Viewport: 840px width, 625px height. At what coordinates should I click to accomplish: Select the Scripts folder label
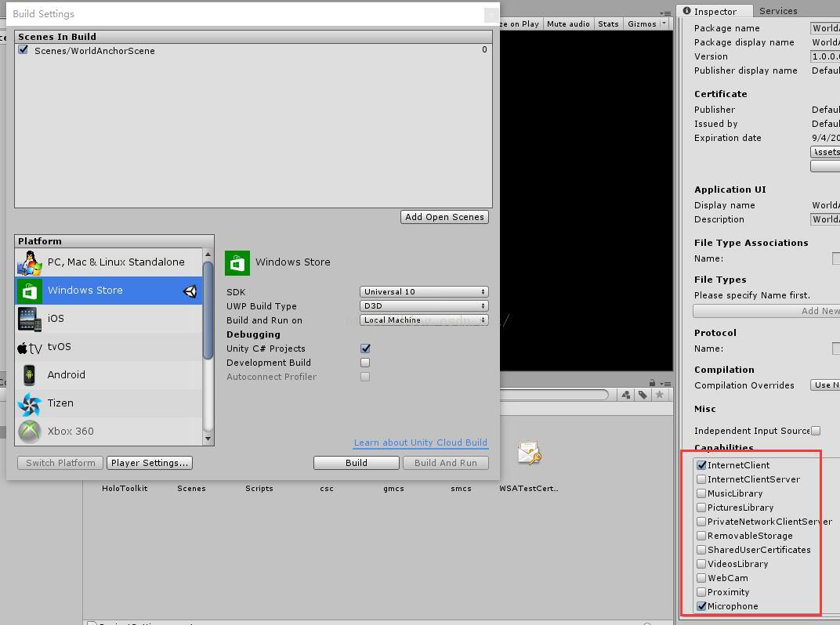point(259,489)
